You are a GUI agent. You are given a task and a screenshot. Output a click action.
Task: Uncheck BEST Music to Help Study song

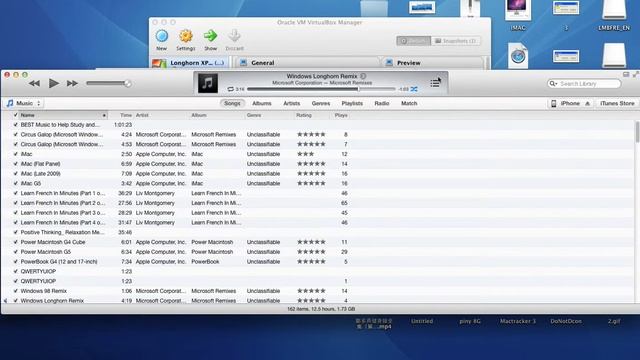pos(16,124)
